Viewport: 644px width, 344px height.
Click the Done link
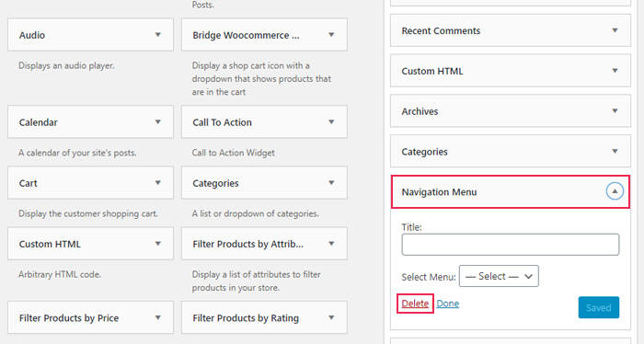tap(448, 304)
